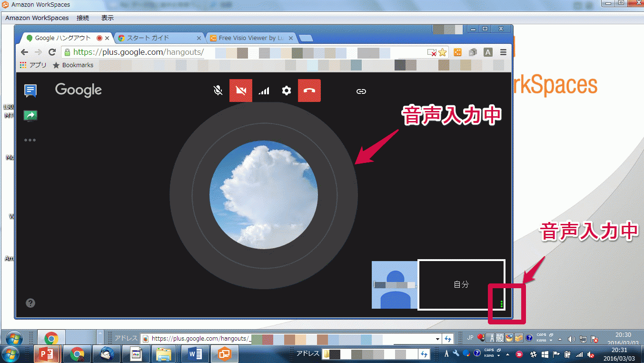
Task: Open Word from the local taskbar
Action: [195, 354]
